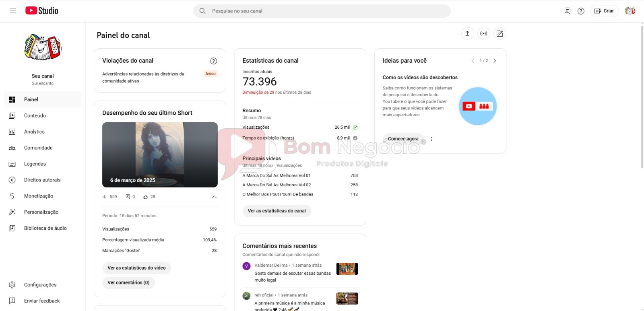
Task: Click the views bar-chart icon showing 559
Action: pyautogui.click(x=104, y=197)
